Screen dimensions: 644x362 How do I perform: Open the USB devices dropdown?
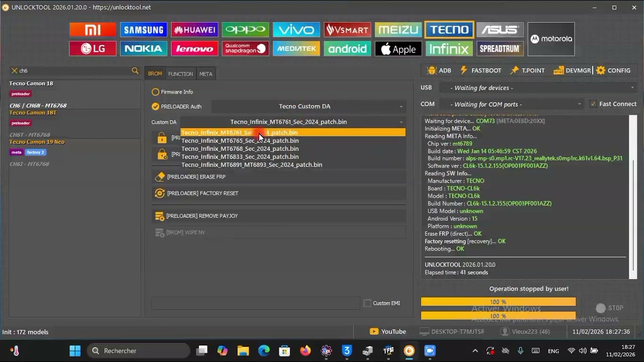538,87
